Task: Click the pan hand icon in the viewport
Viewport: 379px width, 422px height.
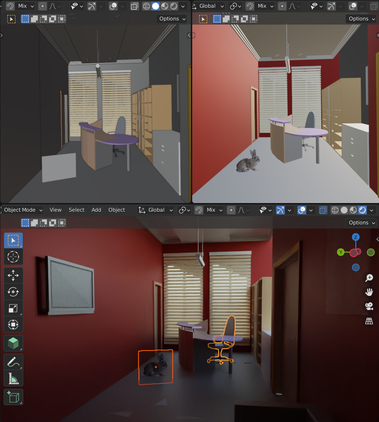Action: pyautogui.click(x=369, y=292)
